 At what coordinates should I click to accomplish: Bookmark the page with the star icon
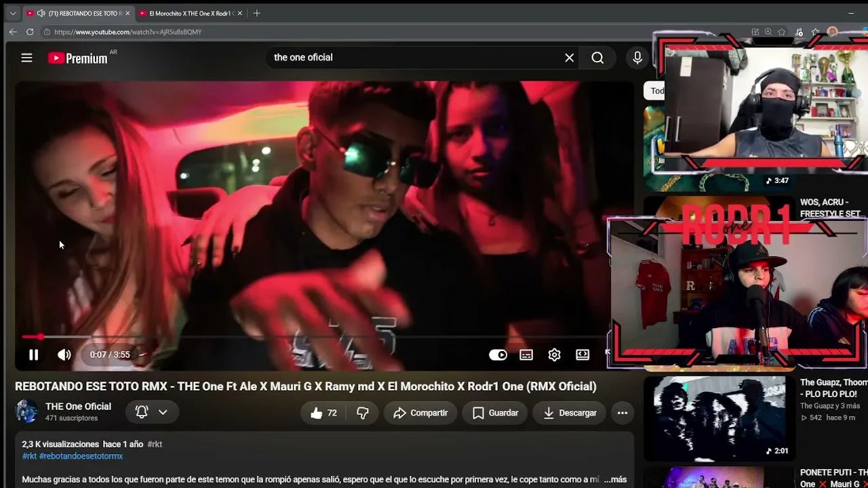(x=782, y=32)
